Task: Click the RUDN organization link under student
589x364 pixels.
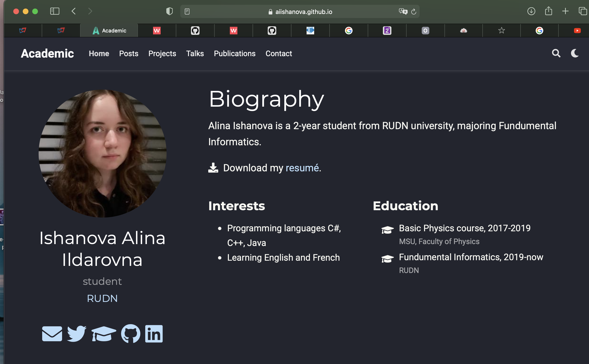Action: click(x=102, y=299)
